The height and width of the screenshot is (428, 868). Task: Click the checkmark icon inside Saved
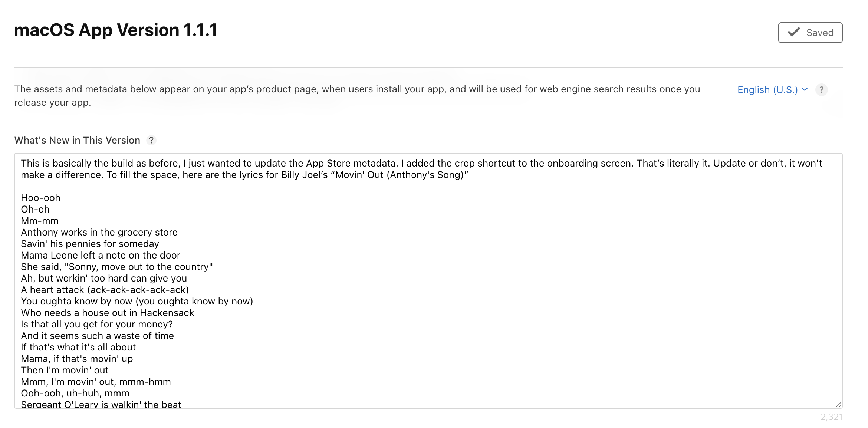coord(793,32)
